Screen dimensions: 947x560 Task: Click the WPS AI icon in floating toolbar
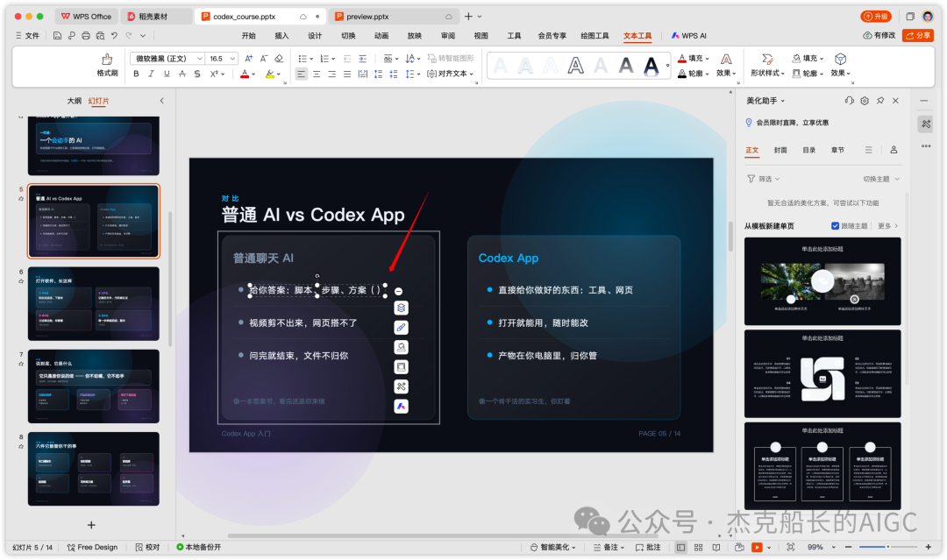tap(401, 406)
